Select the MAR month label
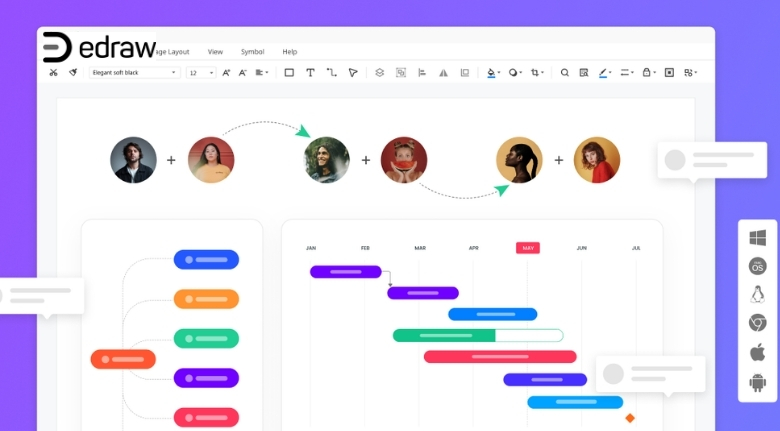Viewport: 780px width, 431px height. [420, 248]
